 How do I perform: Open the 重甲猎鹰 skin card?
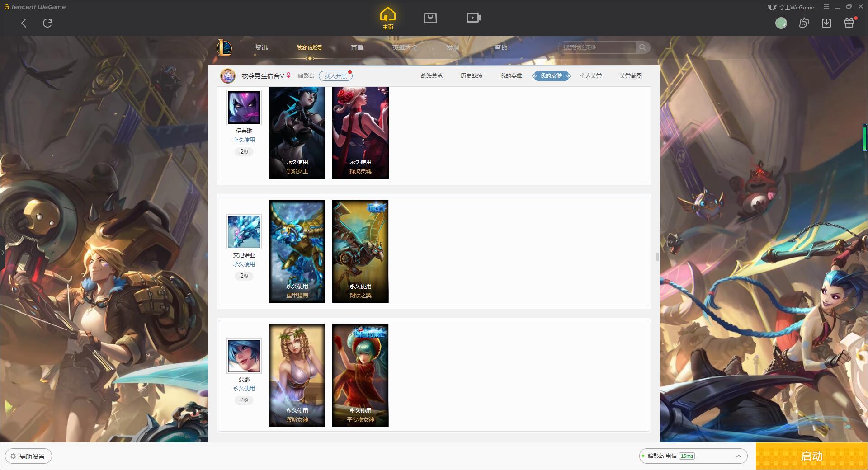pyautogui.click(x=297, y=251)
